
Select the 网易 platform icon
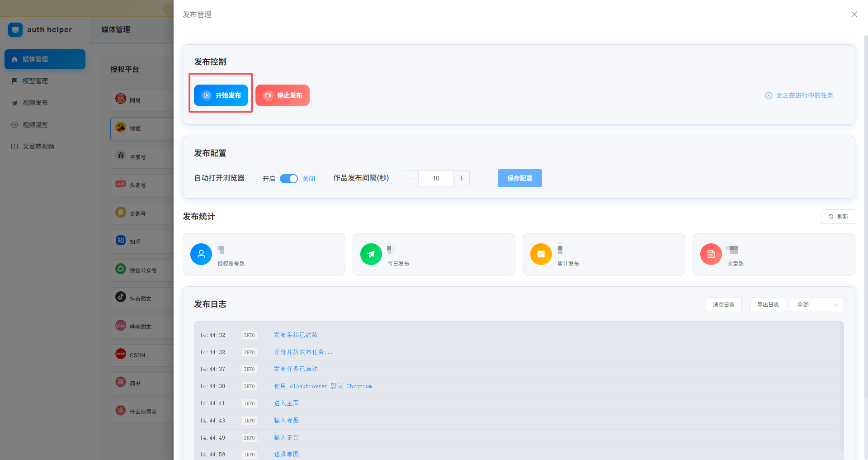[x=121, y=99]
